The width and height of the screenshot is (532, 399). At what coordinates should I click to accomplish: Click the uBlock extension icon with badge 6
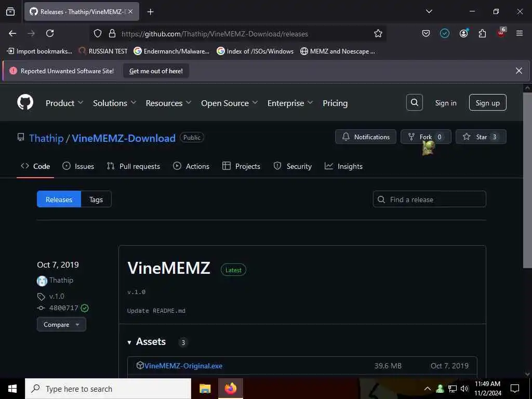pyautogui.click(x=501, y=33)
